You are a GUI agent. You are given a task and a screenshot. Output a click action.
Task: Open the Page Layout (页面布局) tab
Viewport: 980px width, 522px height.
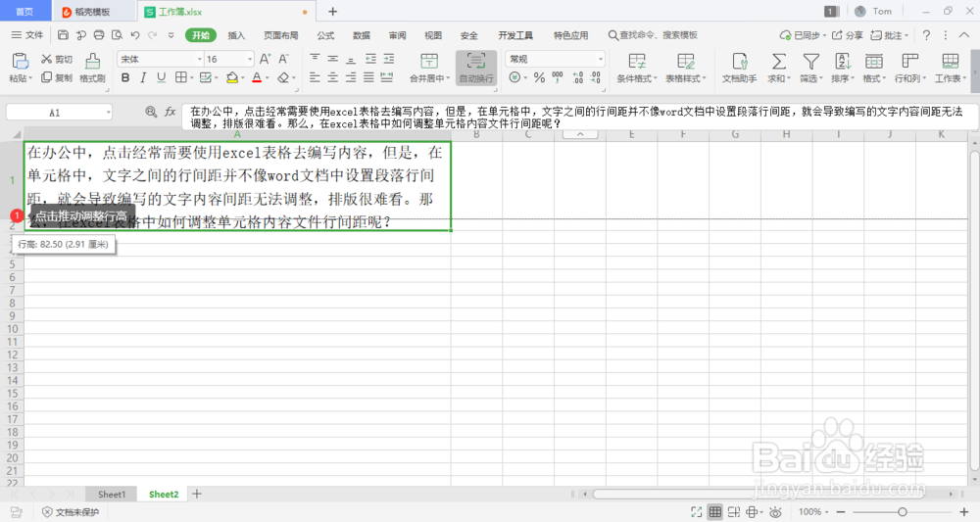pos(280,35)
